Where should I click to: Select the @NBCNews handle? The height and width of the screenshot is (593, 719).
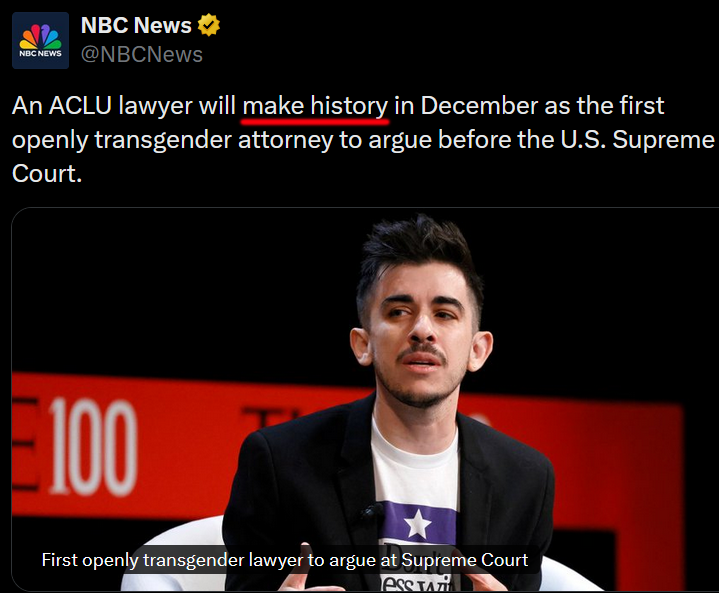click(142, 55)
